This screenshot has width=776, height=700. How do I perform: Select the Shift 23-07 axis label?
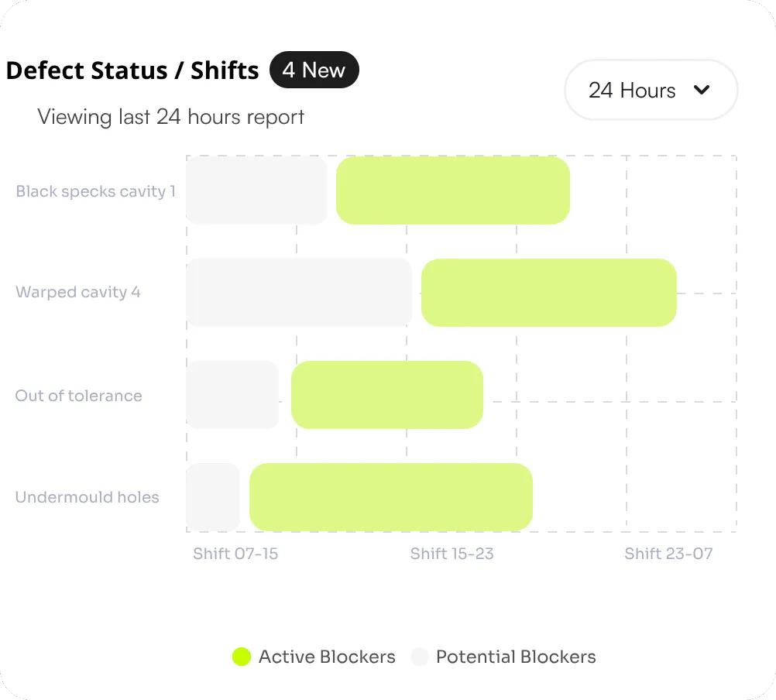(668, 554)
